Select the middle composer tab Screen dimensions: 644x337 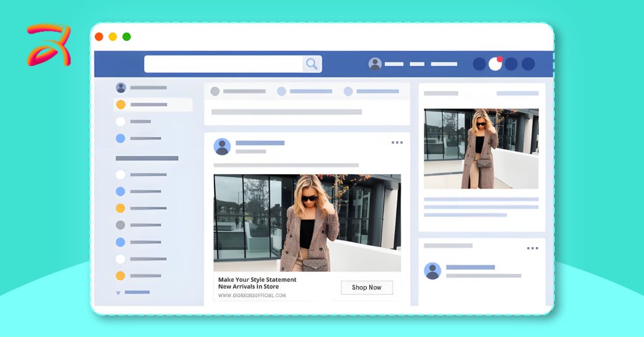(304, 91)
